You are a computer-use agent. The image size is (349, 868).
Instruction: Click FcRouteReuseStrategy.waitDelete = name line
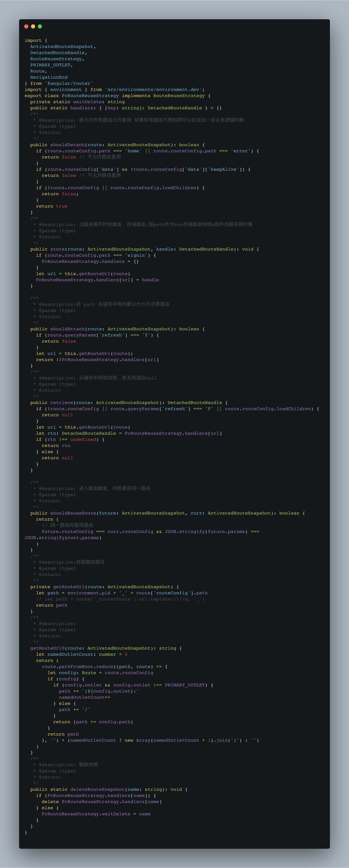pos(96,814)
